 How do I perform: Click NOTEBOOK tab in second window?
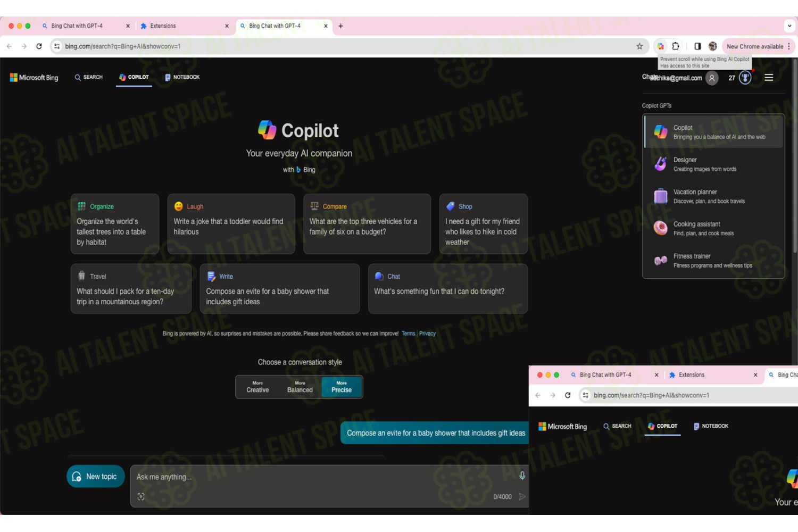click(711, 426)
